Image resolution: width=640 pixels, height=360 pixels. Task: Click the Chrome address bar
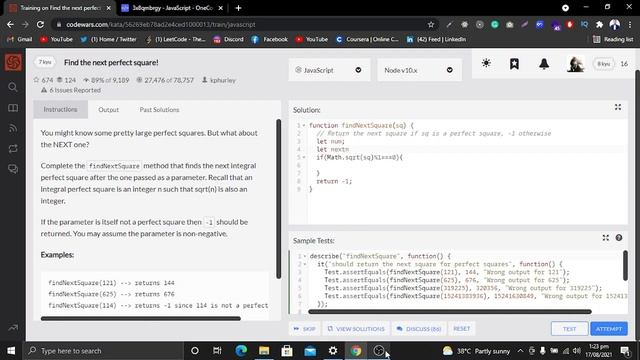click(245, 24)
